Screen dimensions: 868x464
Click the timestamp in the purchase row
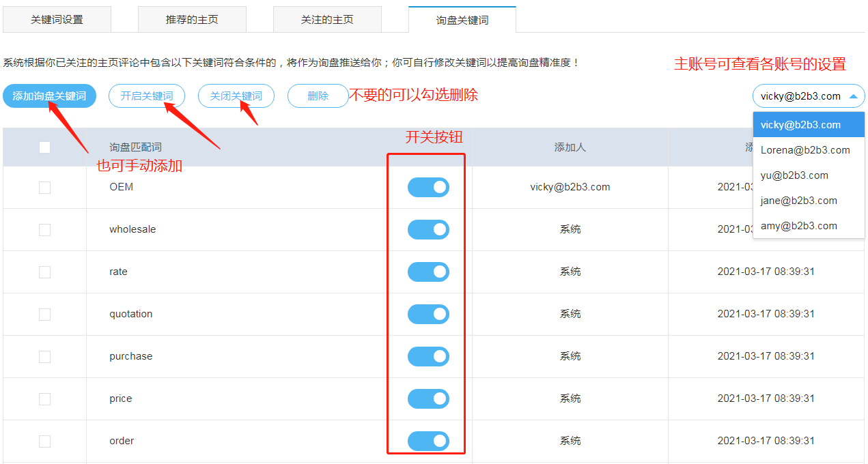point(766,356)
